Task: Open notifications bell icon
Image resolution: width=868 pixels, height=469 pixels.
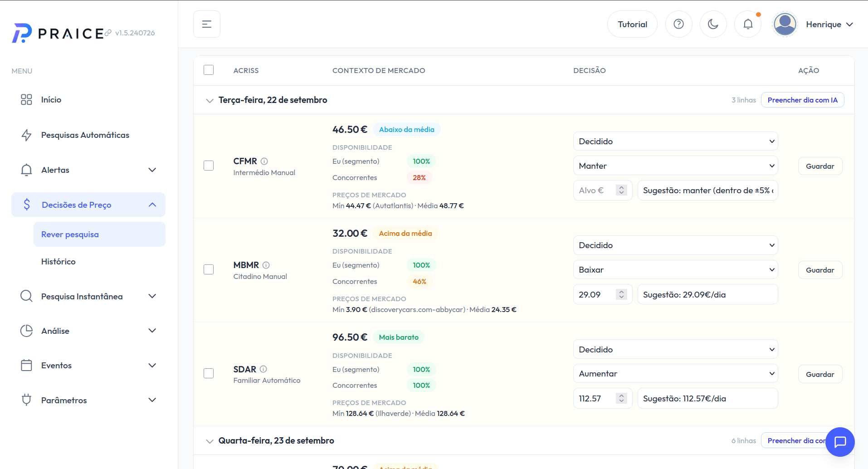Action: point(748,24)
